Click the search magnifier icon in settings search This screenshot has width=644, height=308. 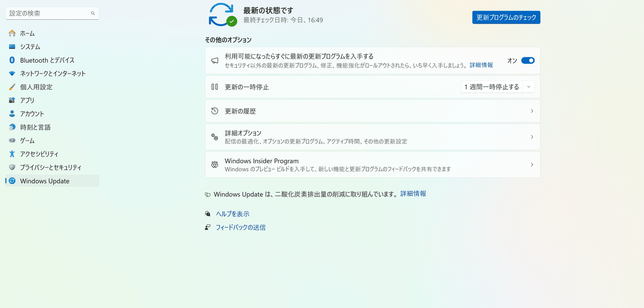[x=93, y=13]
